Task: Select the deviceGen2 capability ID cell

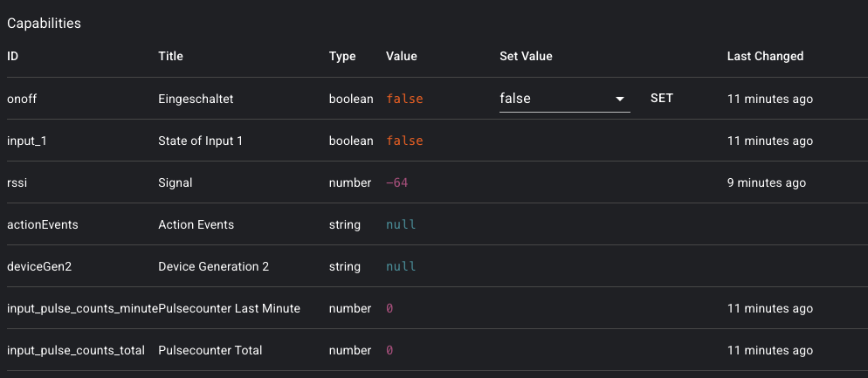Action: tap(39, 266)
